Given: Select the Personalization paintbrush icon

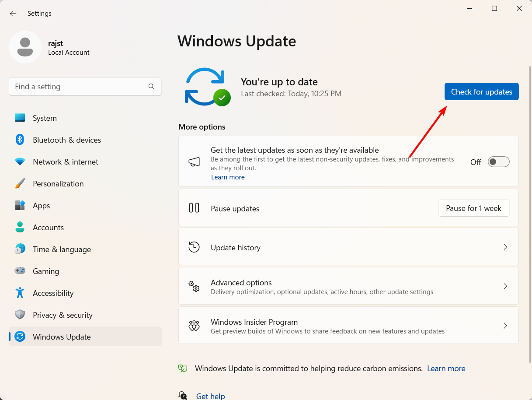Looking at the screenshot, I should click(x=20, y=183).
